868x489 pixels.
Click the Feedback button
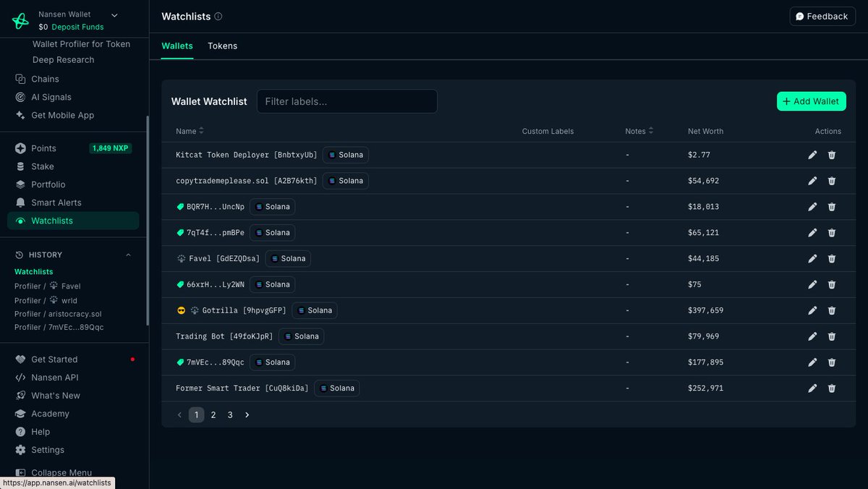click(822, 16)
